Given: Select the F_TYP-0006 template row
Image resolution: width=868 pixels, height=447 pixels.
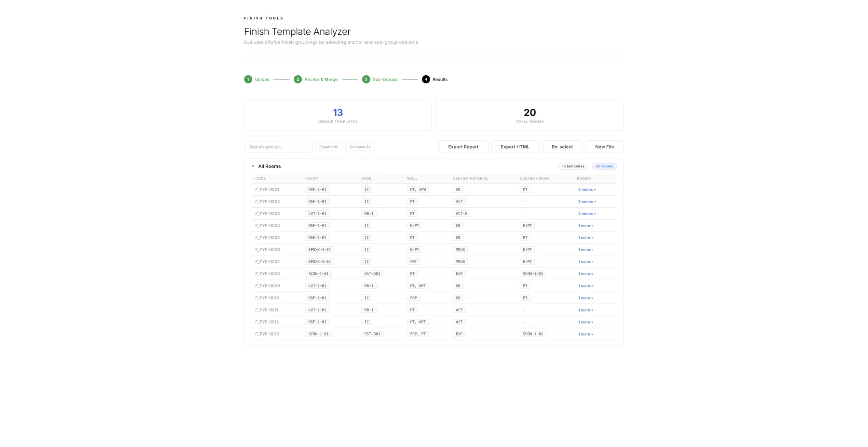Looking at the screenshot, I should [386, 249].
